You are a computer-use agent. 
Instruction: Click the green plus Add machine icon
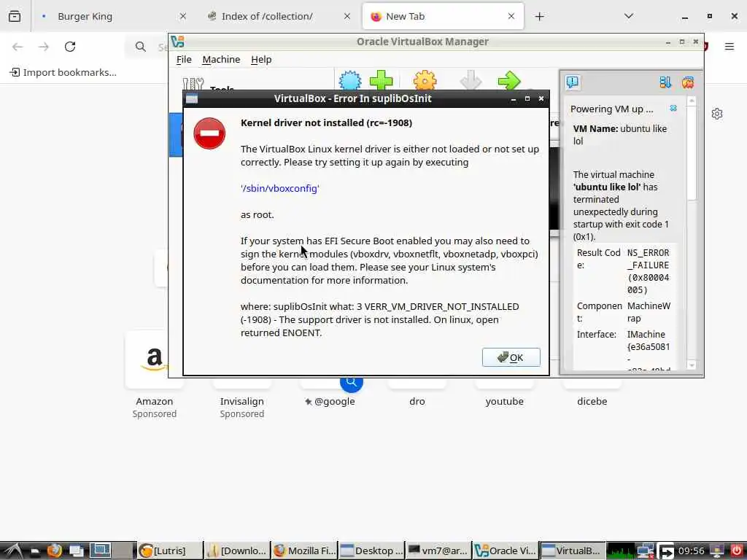[381, 81]
